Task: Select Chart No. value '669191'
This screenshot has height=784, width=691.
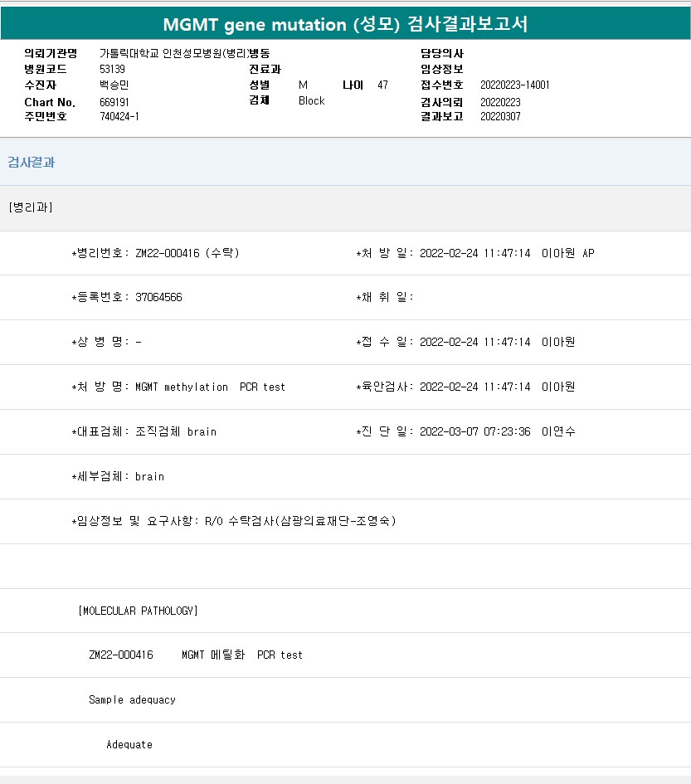Action: coord(114,102)
